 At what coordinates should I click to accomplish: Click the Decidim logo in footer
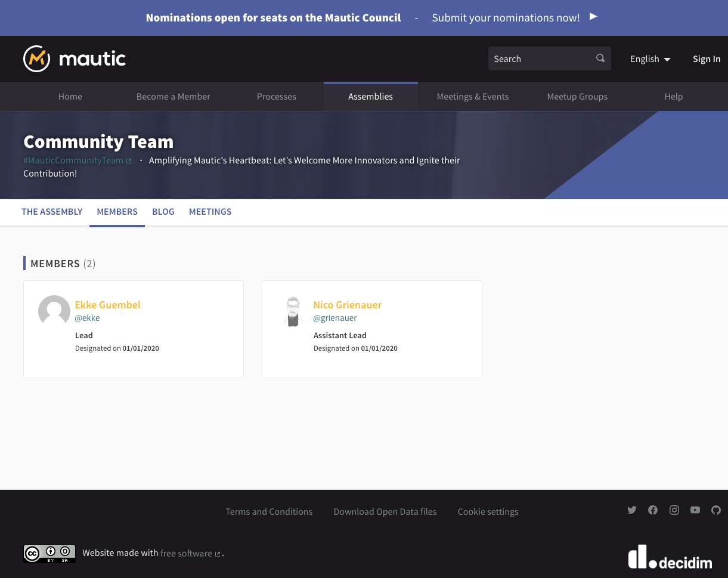coord(670,557)
